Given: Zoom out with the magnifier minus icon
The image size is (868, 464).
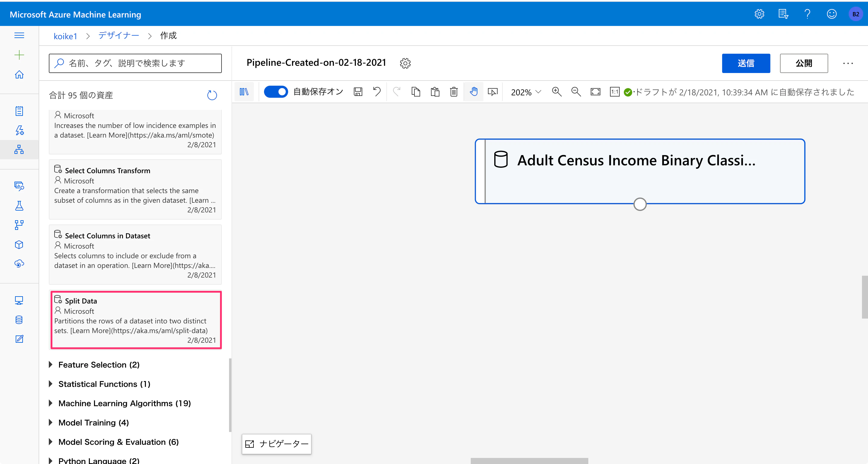Looking at the screenshot, I should (x=576, y=92).
